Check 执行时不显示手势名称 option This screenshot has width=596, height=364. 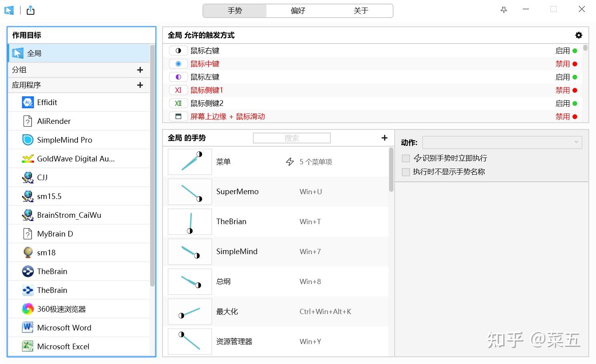click(x=405, y=172)
